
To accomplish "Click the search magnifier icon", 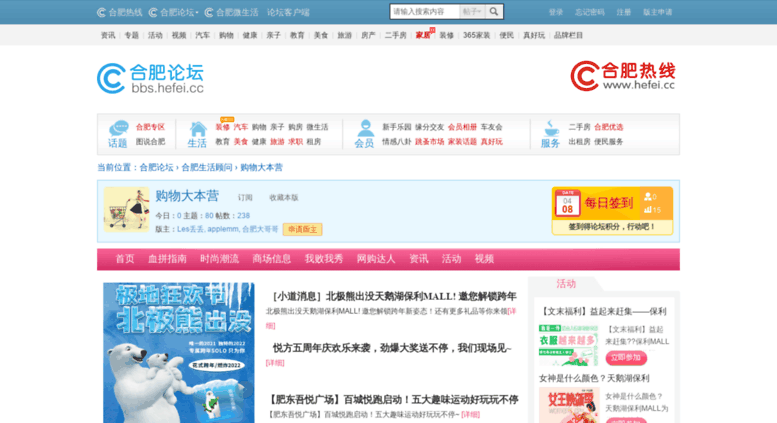I will [494, 11].
